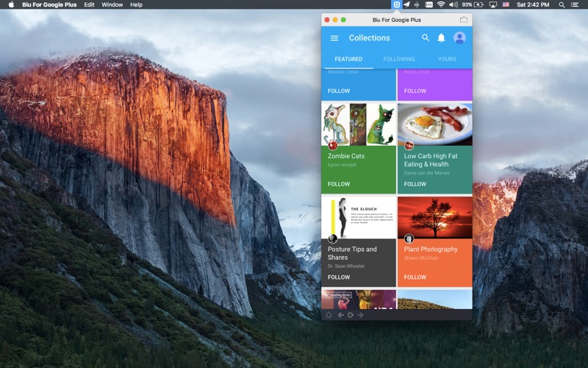This screenshot has width=588, height=368.
Task: Open the battery status menu
Action: point(473,4)
